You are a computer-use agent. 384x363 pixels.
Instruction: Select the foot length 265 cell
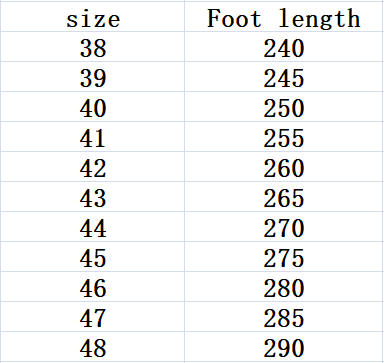pos(283,197)
